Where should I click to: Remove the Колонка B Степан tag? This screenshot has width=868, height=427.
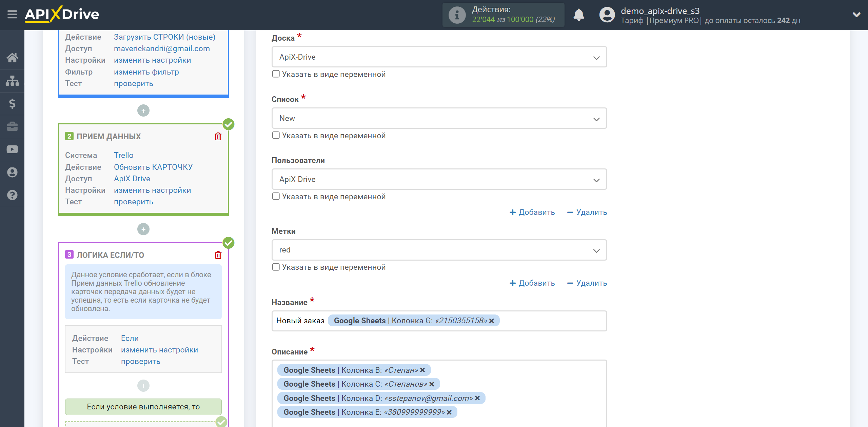[422, 370]
